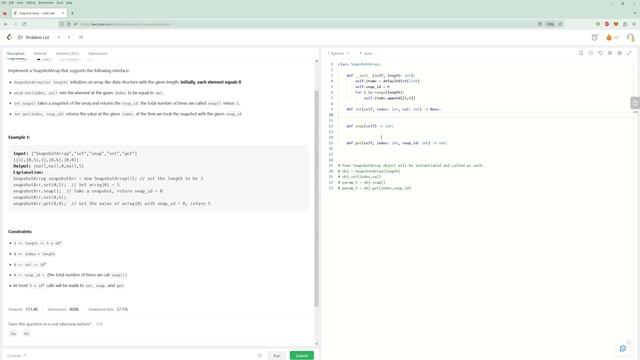Click the format code braces icon

point(591,53)
